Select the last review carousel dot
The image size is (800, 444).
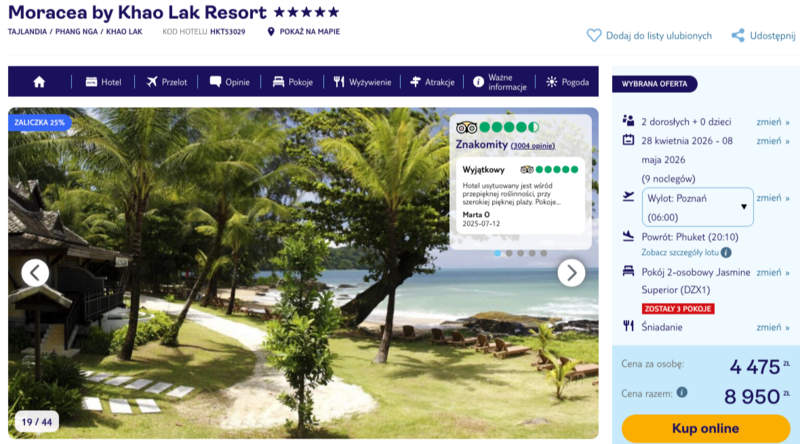(544, 253)
